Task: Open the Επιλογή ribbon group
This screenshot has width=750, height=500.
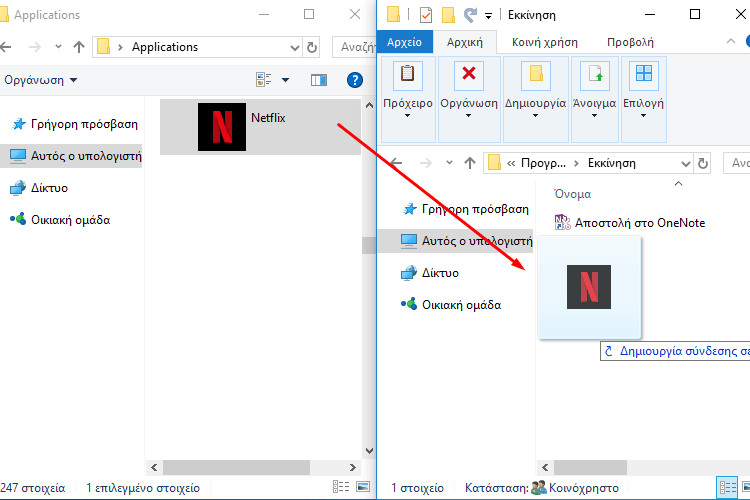Action: [643, 99]
